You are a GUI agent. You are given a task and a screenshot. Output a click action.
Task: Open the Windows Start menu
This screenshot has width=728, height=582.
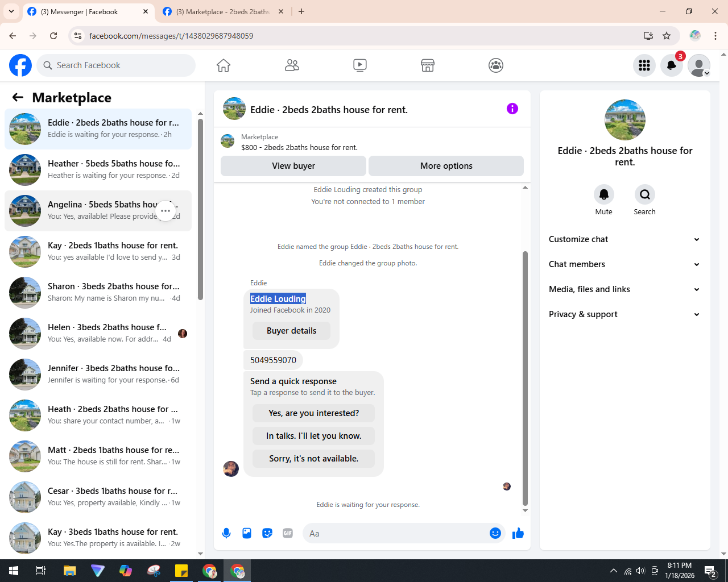tap(14, 571)
